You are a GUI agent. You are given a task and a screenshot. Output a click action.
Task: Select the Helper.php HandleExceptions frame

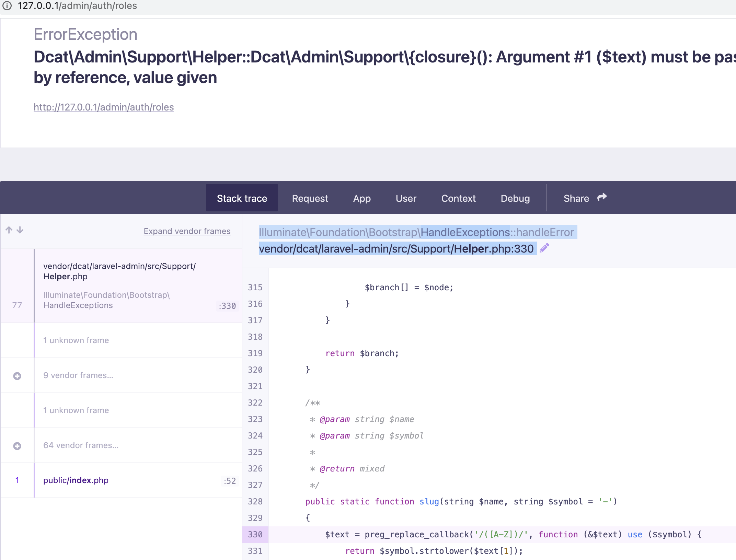pyautogui.click(x=120, y=285)
